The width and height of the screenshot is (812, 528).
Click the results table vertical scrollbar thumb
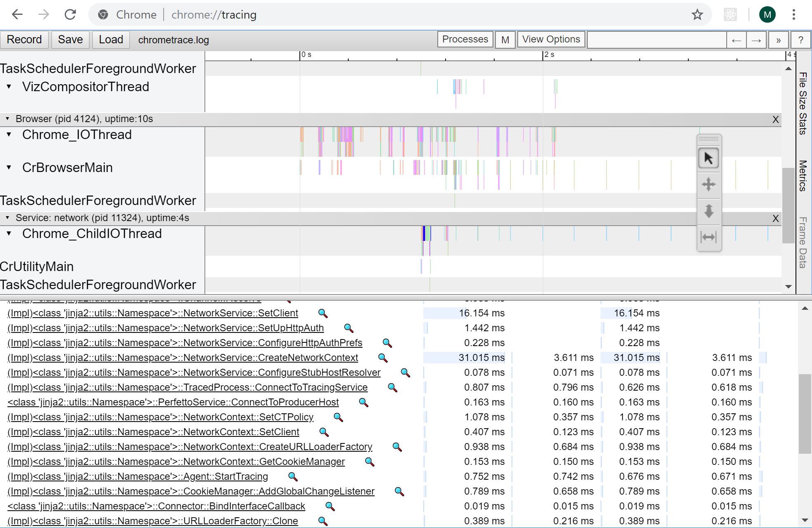805,414
